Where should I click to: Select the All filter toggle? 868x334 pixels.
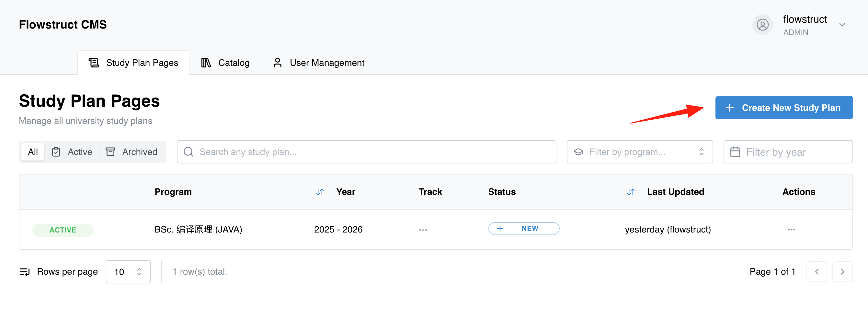coord(33,152)
